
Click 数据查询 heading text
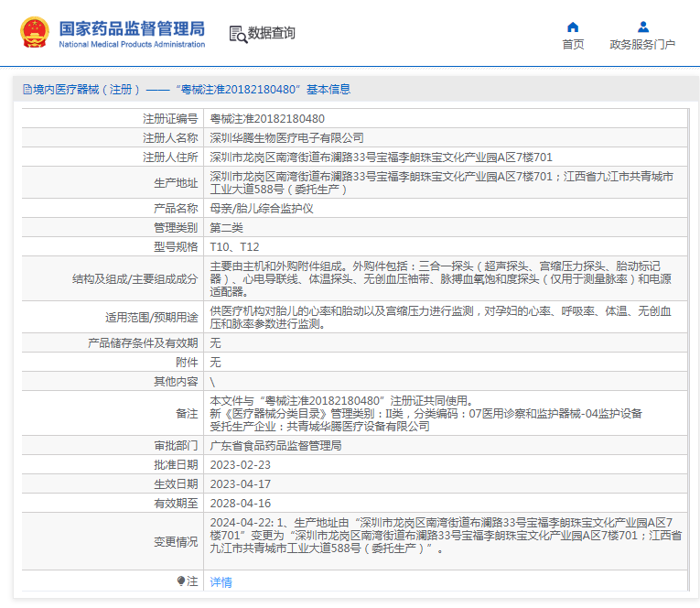(272, 33)
